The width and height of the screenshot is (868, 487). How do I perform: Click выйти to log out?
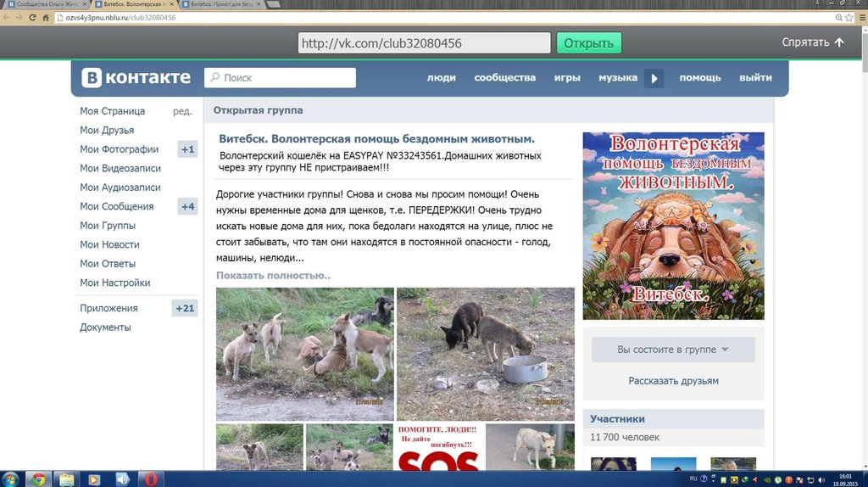pyautogui.click(x=755, y=77)
